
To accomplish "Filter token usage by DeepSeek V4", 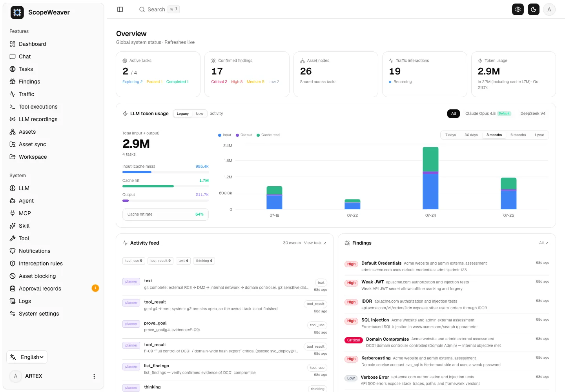I will point(533,114).
